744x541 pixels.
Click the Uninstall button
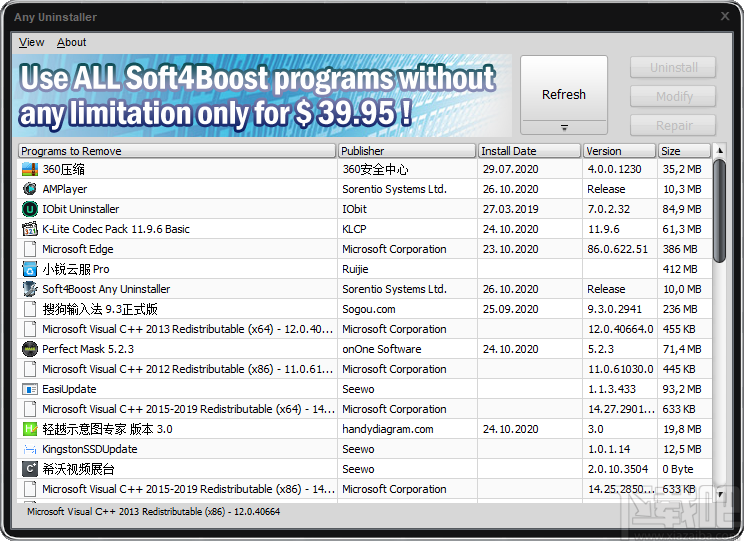point(673,67)
